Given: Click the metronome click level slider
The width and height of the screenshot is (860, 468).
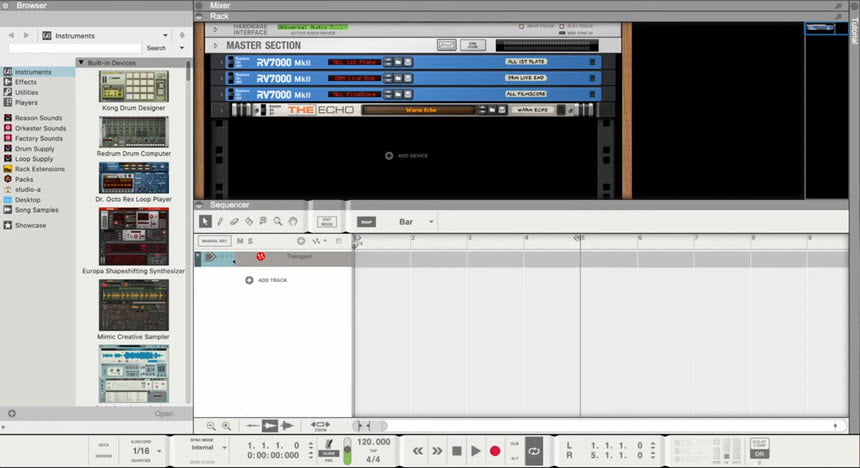Looking at the screenshot, I should [347, 451].
